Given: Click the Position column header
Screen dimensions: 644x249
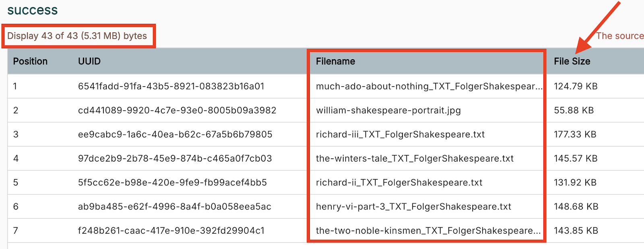Looking at the screenshot, I should tap(30, 61).
